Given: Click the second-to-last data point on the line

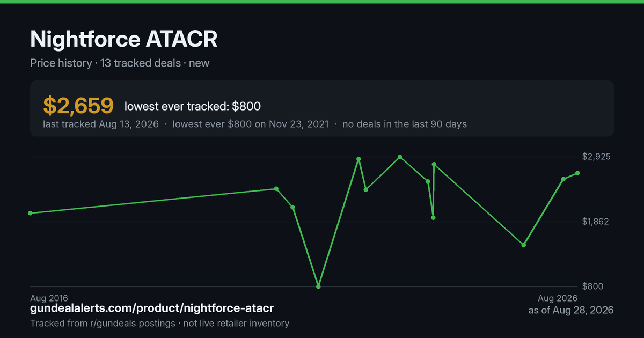Looking at the screenshot, I should click(563, 179).
